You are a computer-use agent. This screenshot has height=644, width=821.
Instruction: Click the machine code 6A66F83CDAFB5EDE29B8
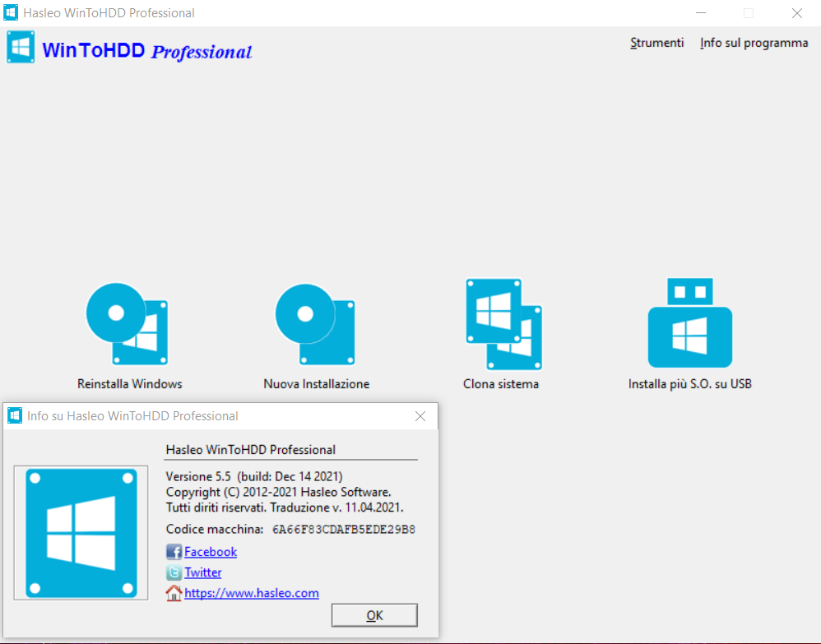pyautogui.click(x=344, y=530)
